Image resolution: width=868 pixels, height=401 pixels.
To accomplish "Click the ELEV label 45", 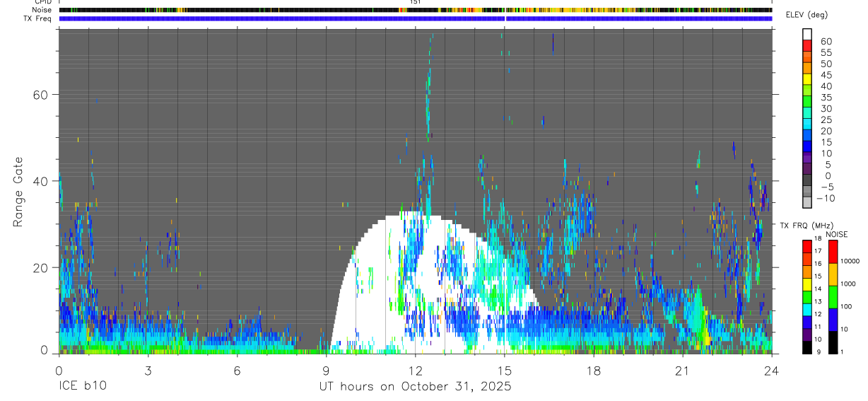I will tap(825, 75).
